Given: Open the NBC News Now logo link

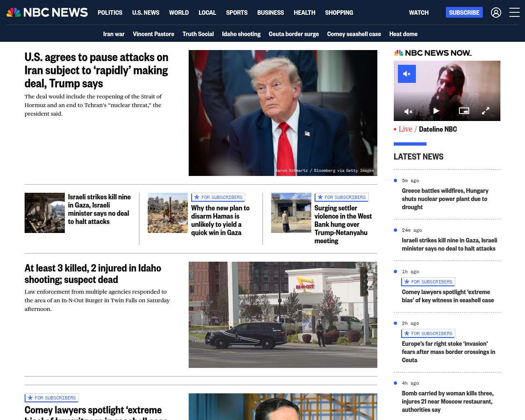Looking at the screenshot, I should coord(433,53).
